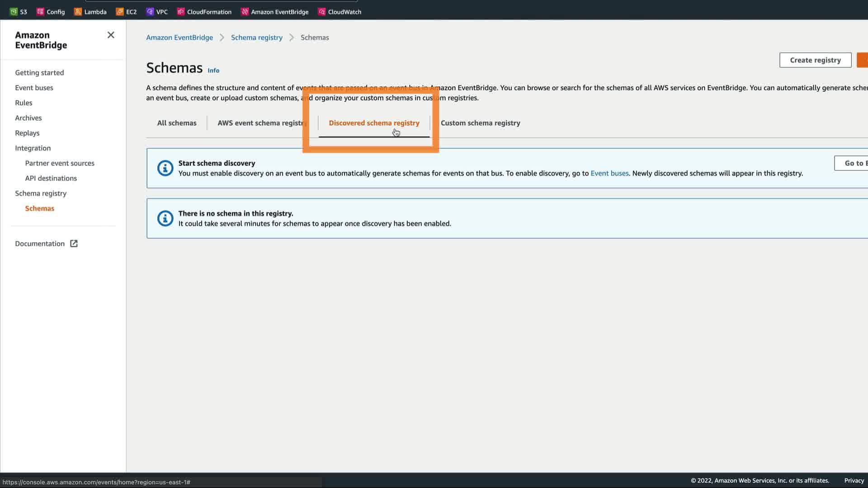Open the S3 service shortcut icon
The height and width of the screenshot is (488, 868).
click(x=14, y=12)
